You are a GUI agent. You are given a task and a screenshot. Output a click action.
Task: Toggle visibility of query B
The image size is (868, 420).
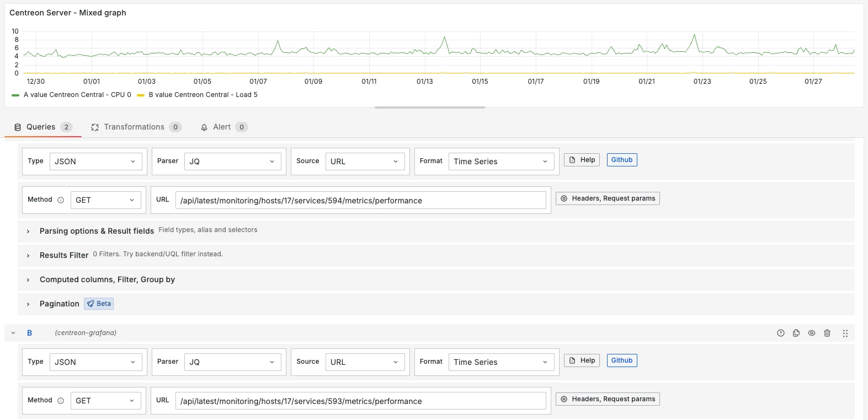pyautogui.click(x=811, y=333)
